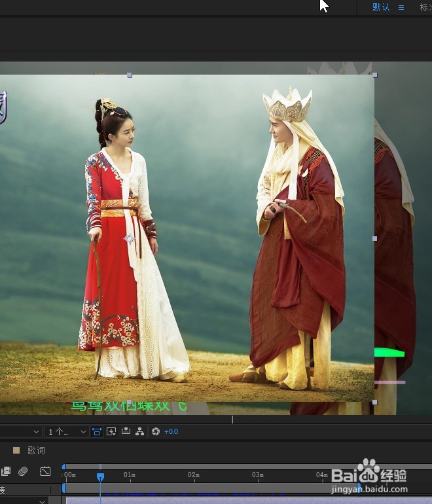Select the pink line in viewer
Screen dimensions: 432x504
pyautogui.click(x=389, y=382)
